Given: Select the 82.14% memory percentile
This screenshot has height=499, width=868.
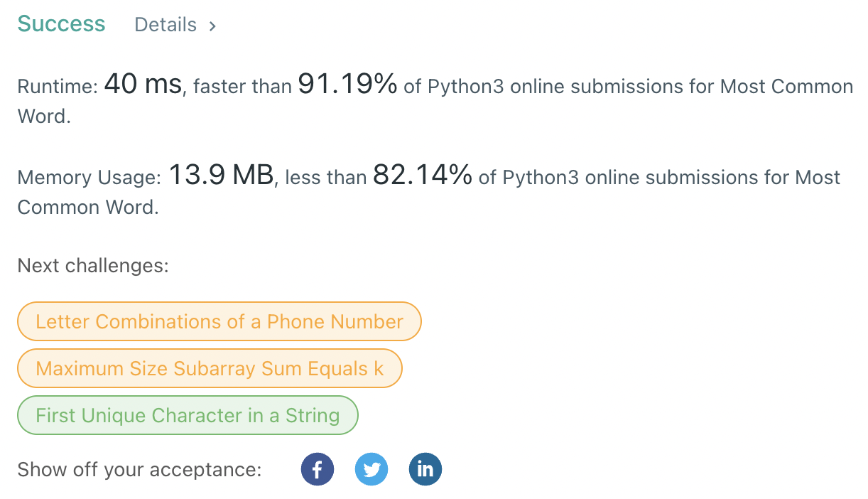Looking at the screenshot, I should click(423, 176).
